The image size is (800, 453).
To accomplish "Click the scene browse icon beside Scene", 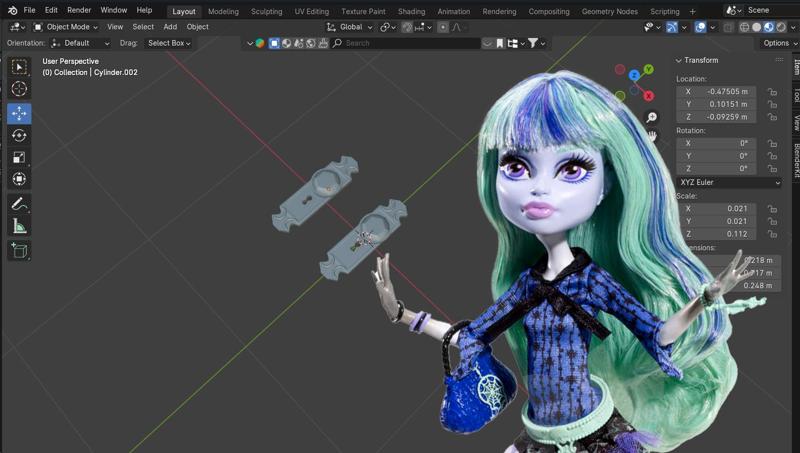I will point(734,10).
